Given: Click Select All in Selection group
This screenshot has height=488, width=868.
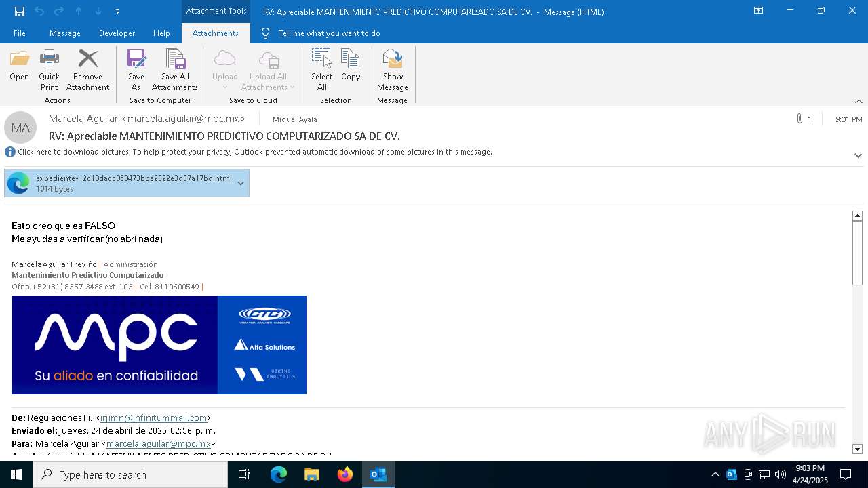Looking at the screenshot, I should (322, 70).
